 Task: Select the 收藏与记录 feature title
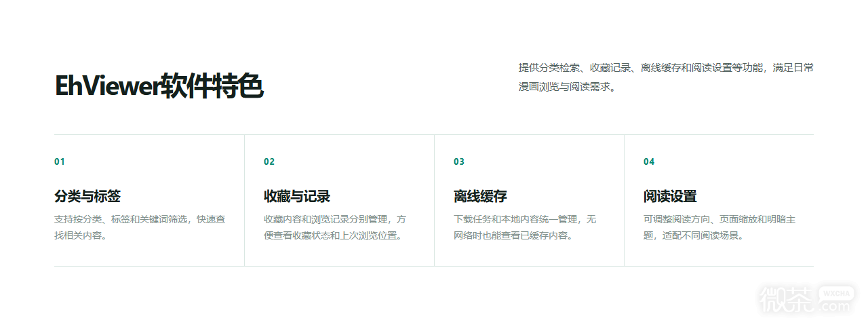[297, 197]
